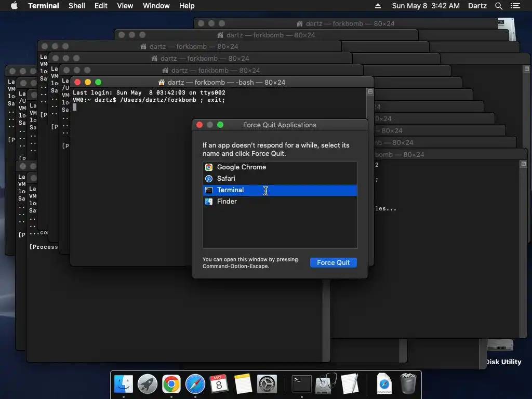Viewport: 532px width, 399px height.
Task: Select Finder in the Force Quit list
Action: 280,202
